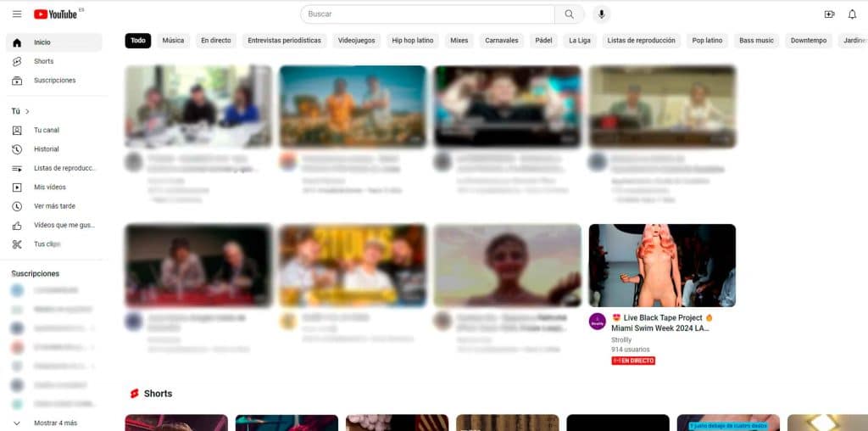Select the Música filter chip
This screenshot has width=868, height=431.
click(173, 41)
